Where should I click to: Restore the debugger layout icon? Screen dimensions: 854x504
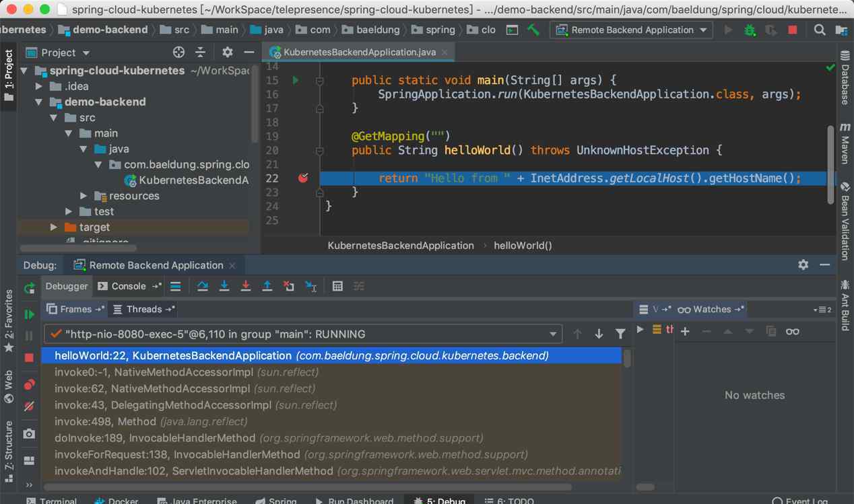pyautogui.click(x=29, y=461)
